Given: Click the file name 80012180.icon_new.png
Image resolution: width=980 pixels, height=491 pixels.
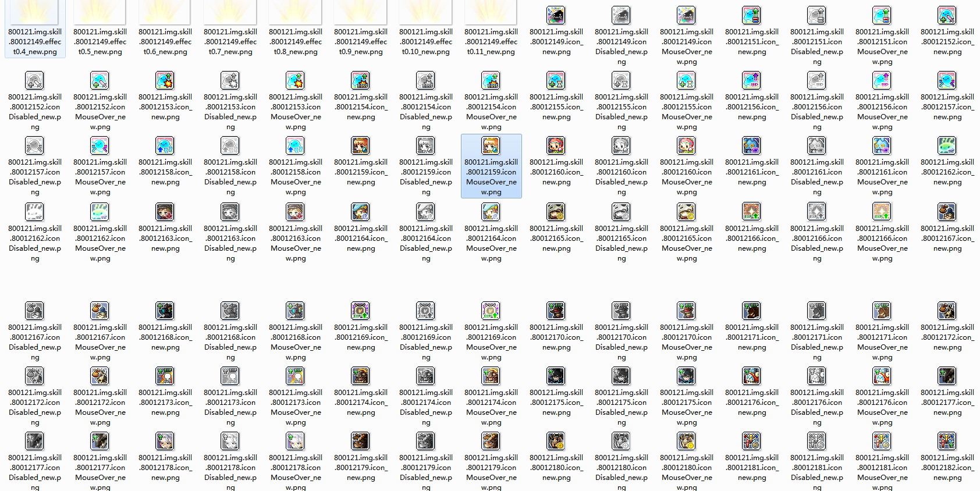Looking at the screenshot, I should point(556,468).
